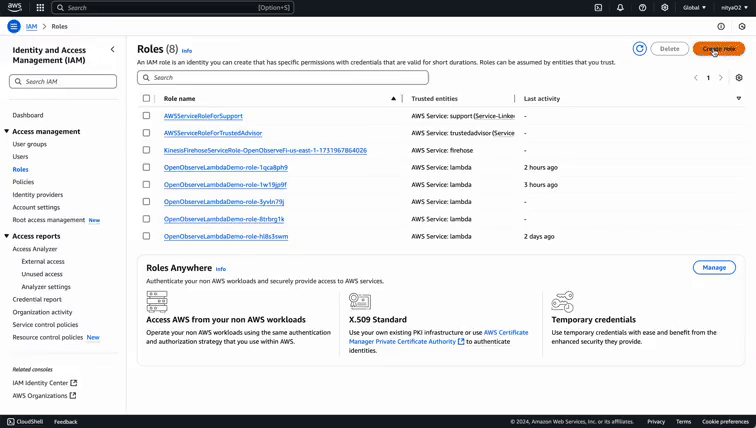Open the nityaO2 account dropdown
The width and height of the screenshot is (756, 428).
click(733, 8)
